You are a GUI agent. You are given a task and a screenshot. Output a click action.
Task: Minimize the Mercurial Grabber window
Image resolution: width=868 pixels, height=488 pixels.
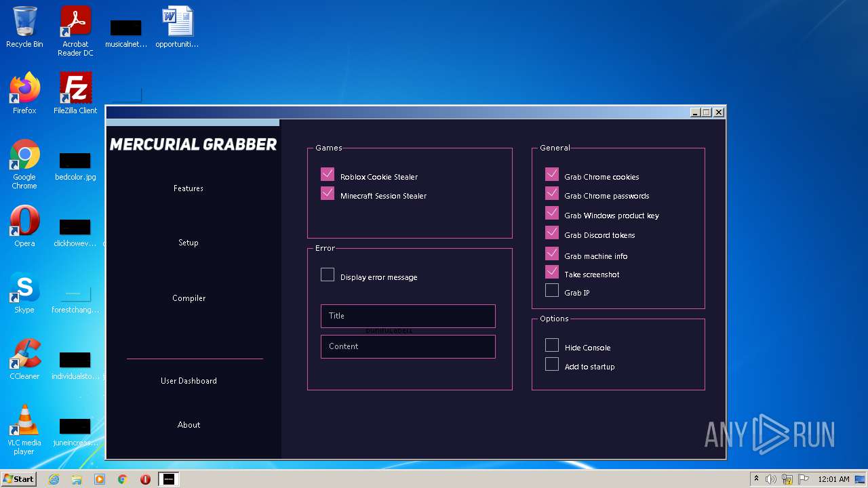click(695, 113)
